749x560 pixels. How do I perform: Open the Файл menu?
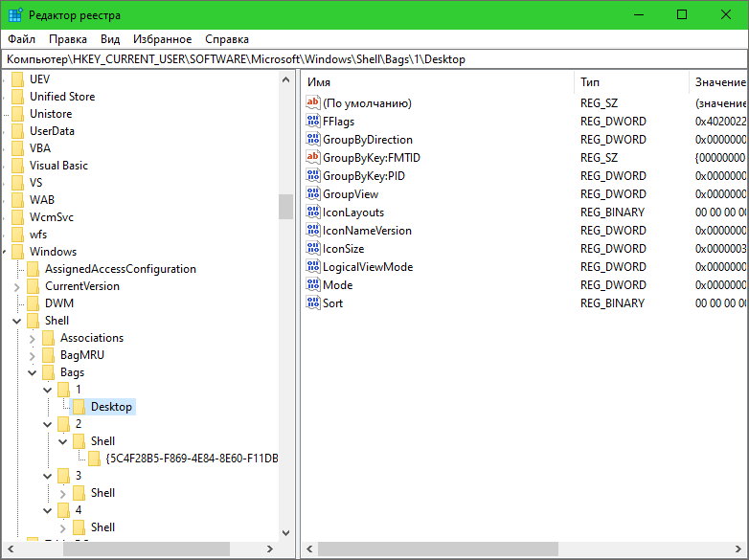(22, 39)
